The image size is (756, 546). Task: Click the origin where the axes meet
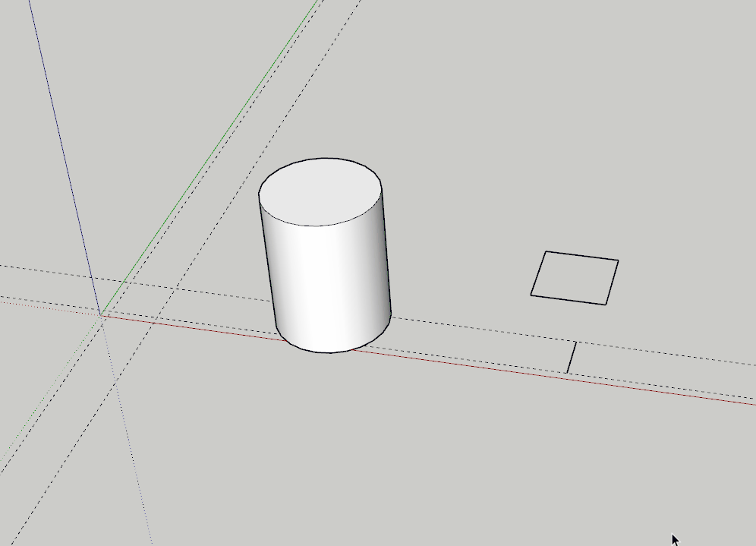[101, 314]
